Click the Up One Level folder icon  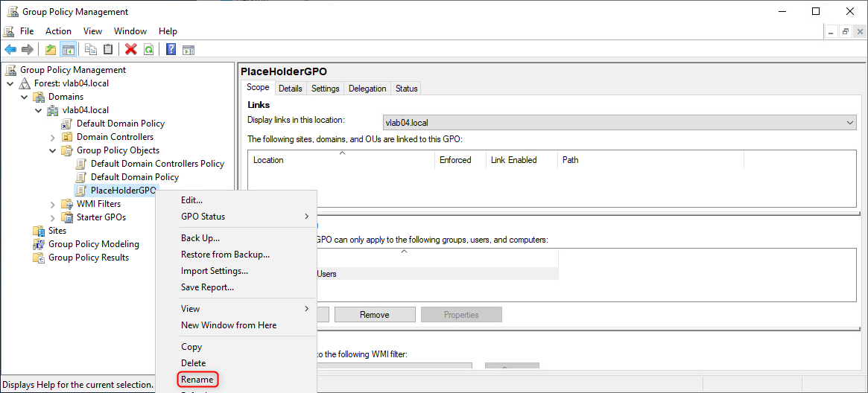point(51,50)
